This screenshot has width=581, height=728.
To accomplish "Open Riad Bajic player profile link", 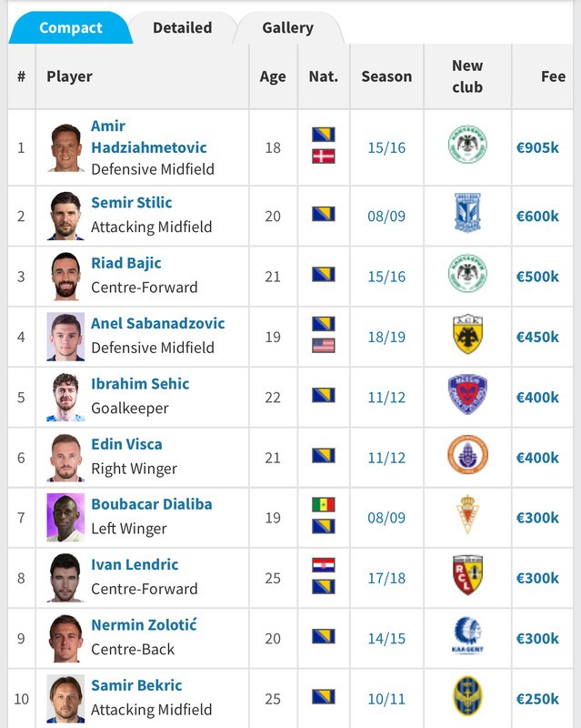I will (x=126, y=263).
